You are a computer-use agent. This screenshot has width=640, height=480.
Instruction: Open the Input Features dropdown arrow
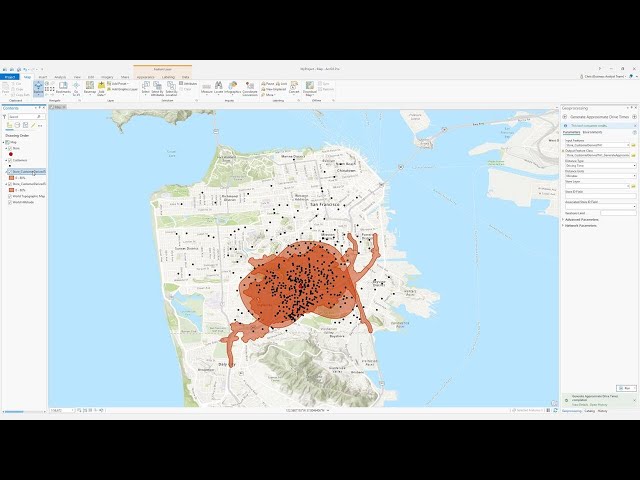click(x=628, y=145)
